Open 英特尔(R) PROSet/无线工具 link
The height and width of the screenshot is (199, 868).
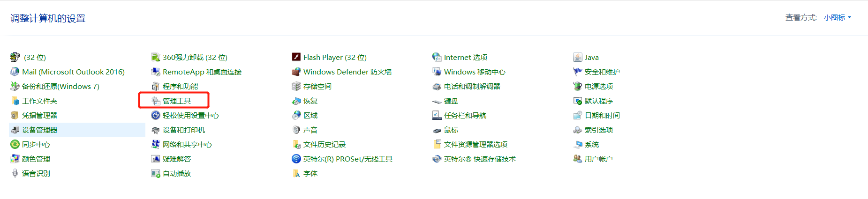[348, 159]
